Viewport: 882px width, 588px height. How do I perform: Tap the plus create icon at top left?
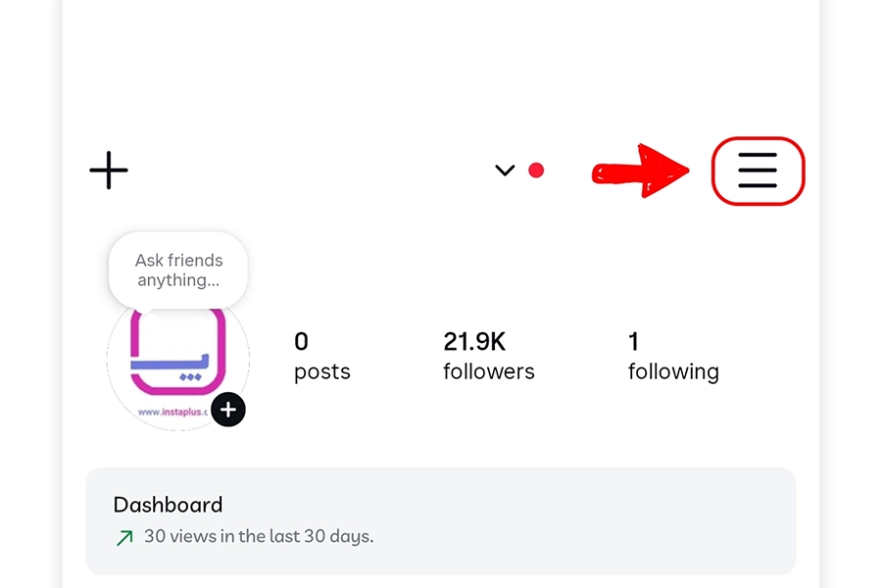click(x=109, y=171)
